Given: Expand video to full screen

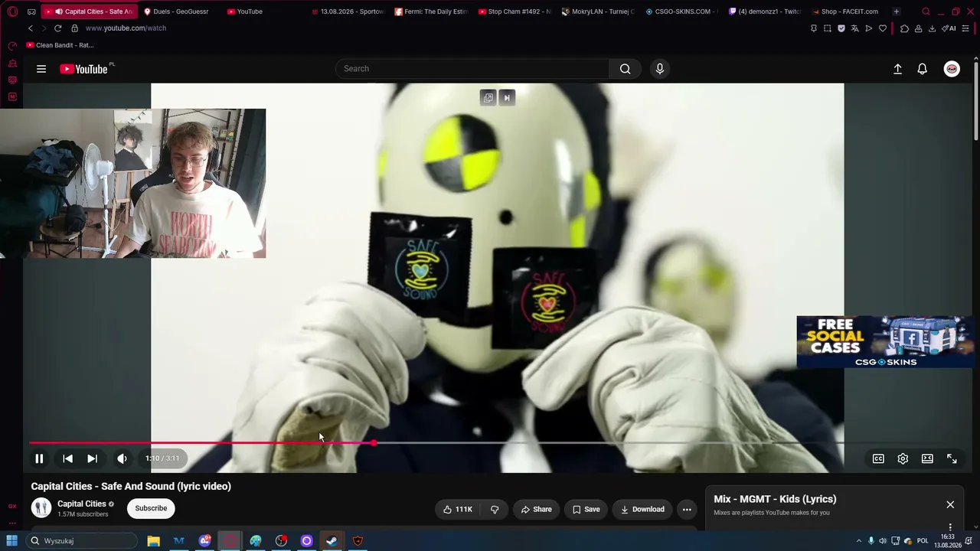Looking at the screenshot, I should click(x=952, y=458).
